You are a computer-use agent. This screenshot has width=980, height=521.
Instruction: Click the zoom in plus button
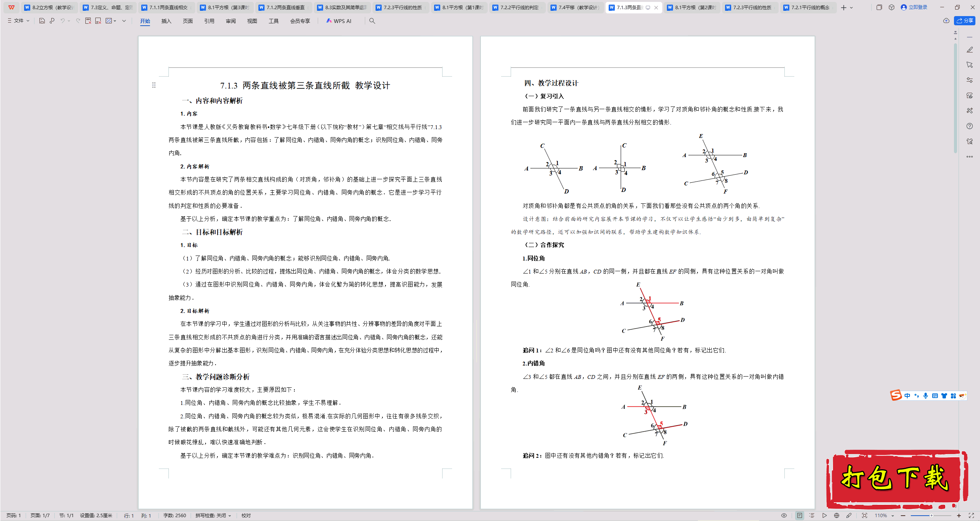[x=959, y=516]
